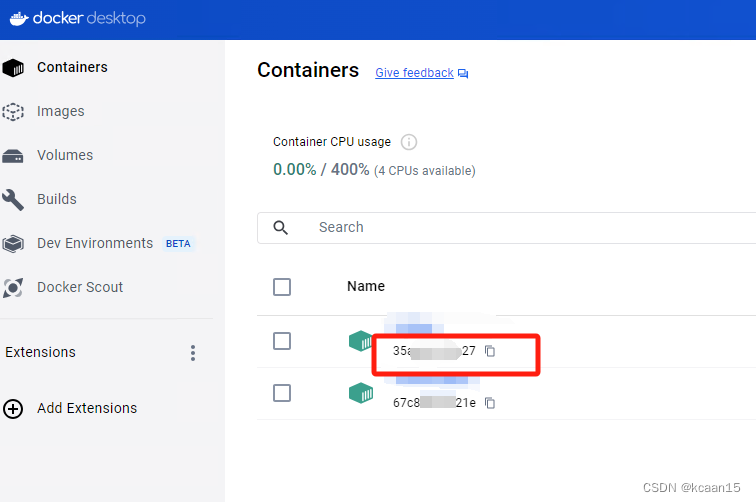
Task: Click the Name column header
Action: point(366,286)
